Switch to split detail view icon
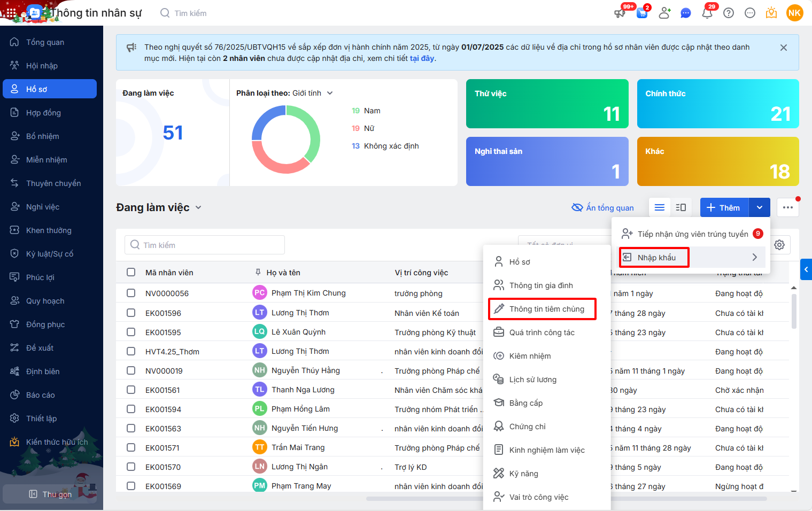Image resolution: width=812 pixels, height=511 pixels. coord(680,207)
